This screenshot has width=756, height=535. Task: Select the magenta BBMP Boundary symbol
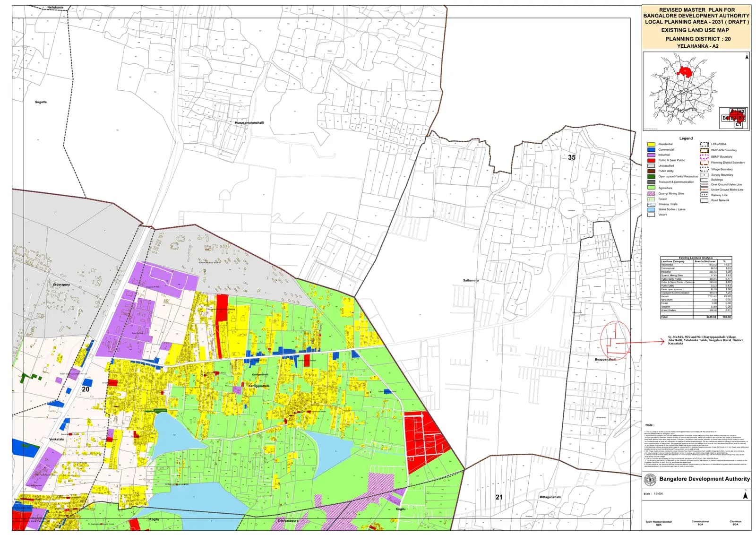(x=704, y=156)
